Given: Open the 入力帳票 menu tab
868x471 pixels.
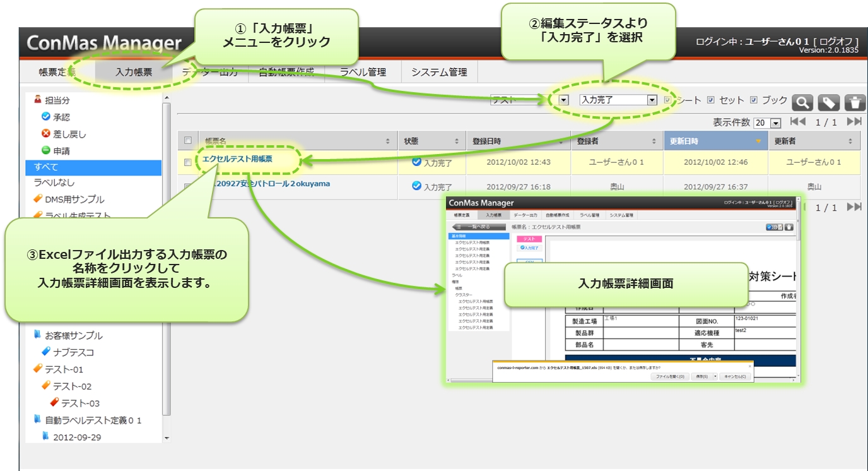Looking at the screenshot, I should click(134, 72).
